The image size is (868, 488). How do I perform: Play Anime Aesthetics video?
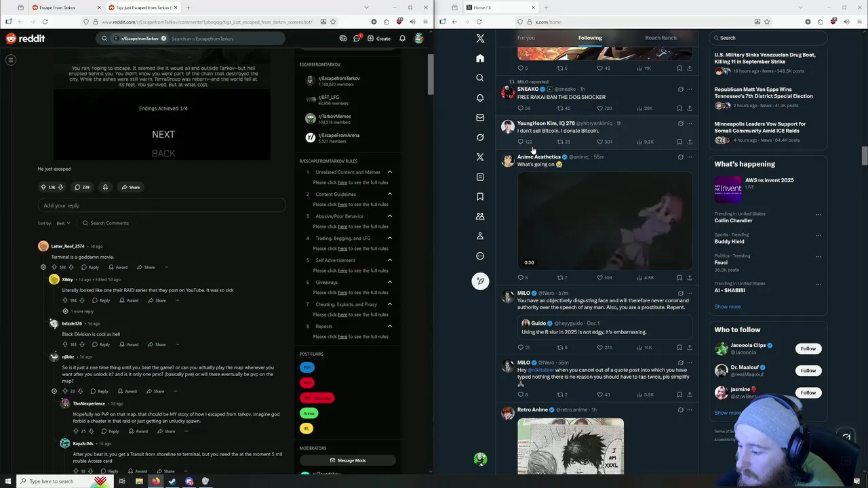(x=605, y=220)
